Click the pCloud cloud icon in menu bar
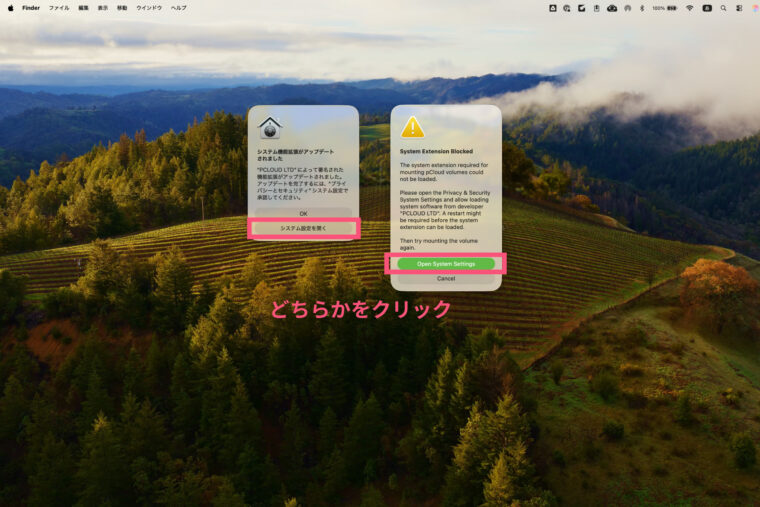 coord(612,8)
